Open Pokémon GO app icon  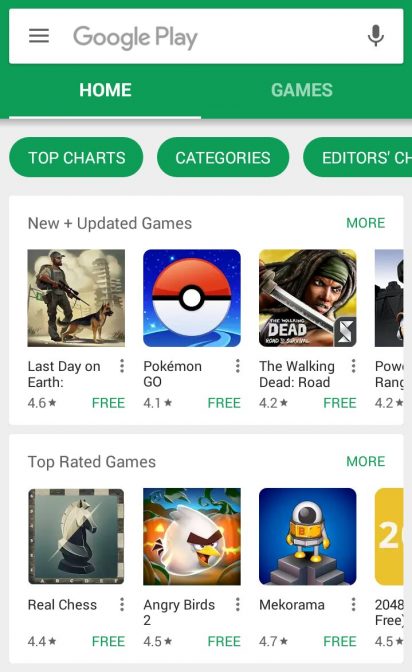click(x=192, y=298)
